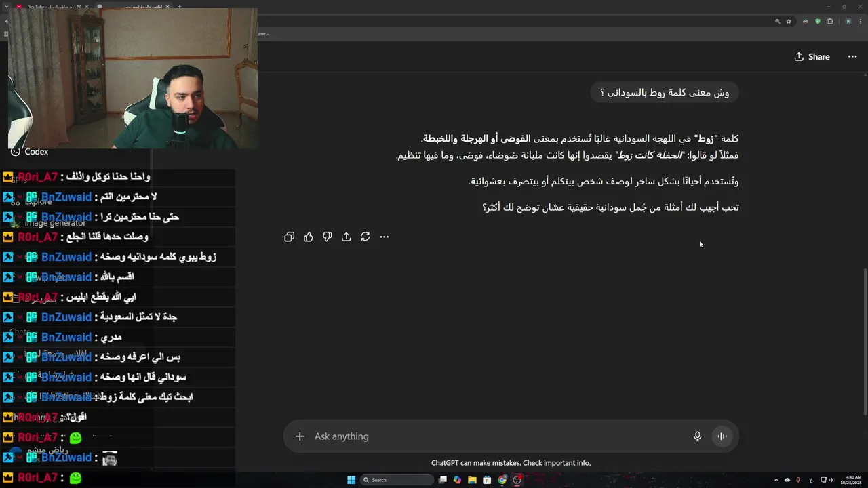868x488 pixels.
Task: Show hidden system tray icons
Action: [776, 480]
